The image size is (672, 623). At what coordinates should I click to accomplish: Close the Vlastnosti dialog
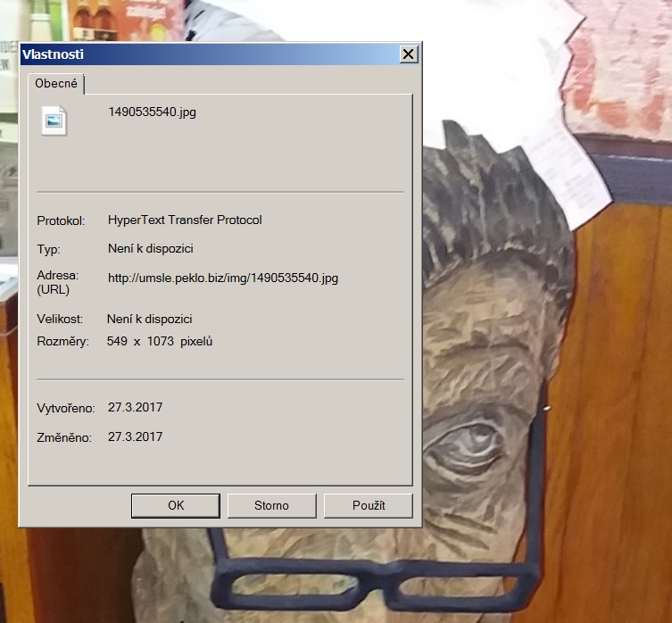point(409,54)
